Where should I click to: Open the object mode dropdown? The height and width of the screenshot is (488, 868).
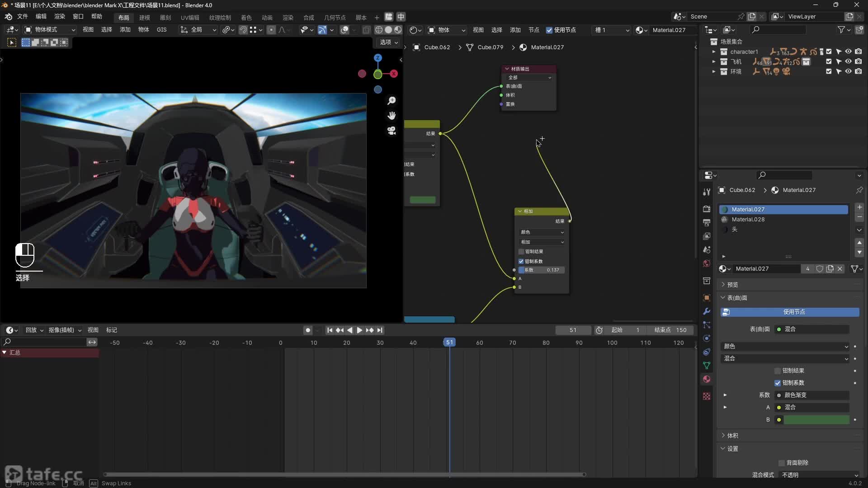coord(50,30)
